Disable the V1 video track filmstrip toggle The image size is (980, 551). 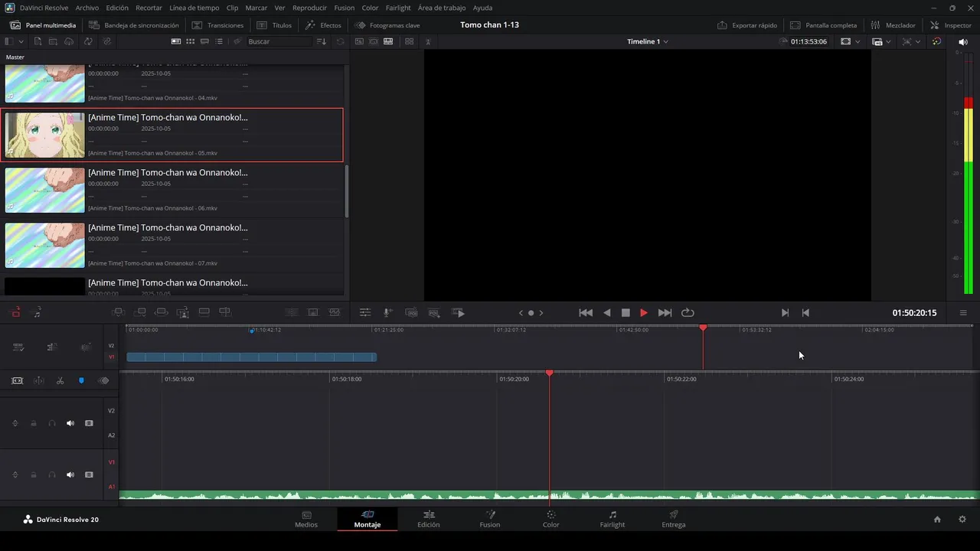(89, 474)
